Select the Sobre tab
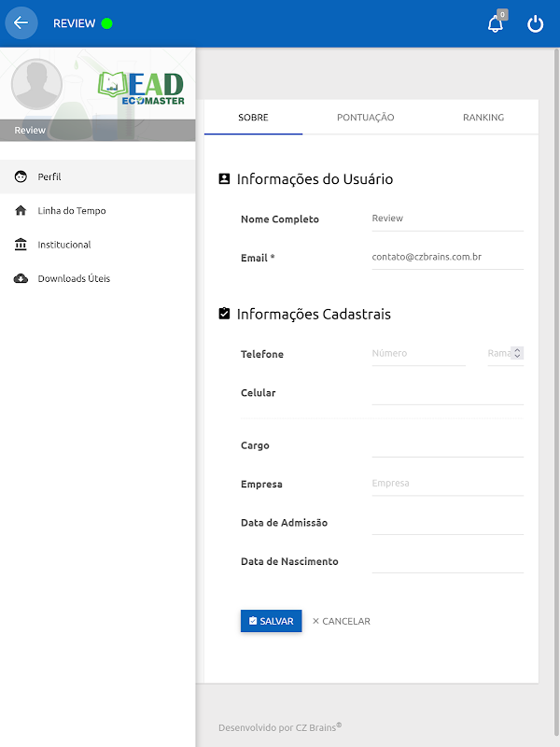 [x=253, y=118]
